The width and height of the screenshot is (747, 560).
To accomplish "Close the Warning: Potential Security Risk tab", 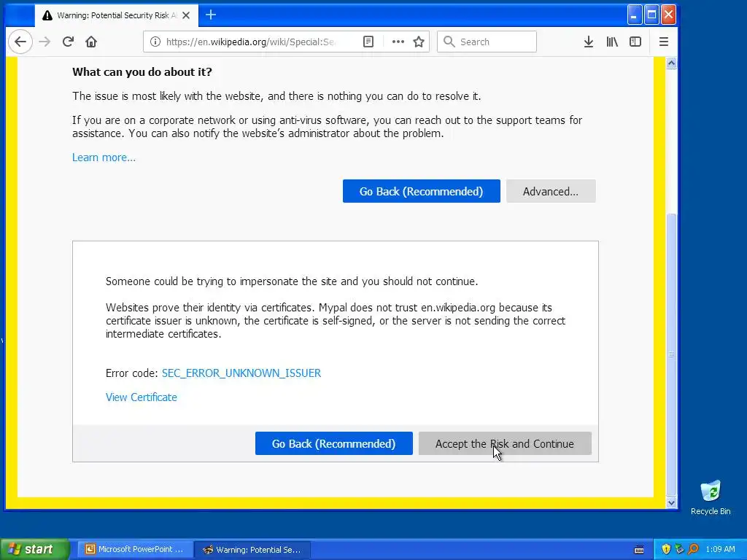I will [x=186, y=15].
